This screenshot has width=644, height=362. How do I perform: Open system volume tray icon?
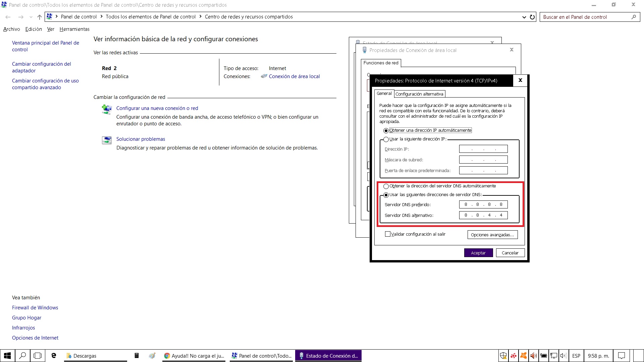pos(563,356)
